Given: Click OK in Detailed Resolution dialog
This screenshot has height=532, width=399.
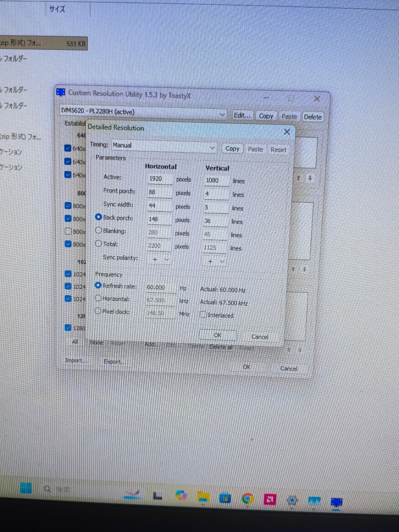Looking at the screenshot, I should tap(217, 335).
